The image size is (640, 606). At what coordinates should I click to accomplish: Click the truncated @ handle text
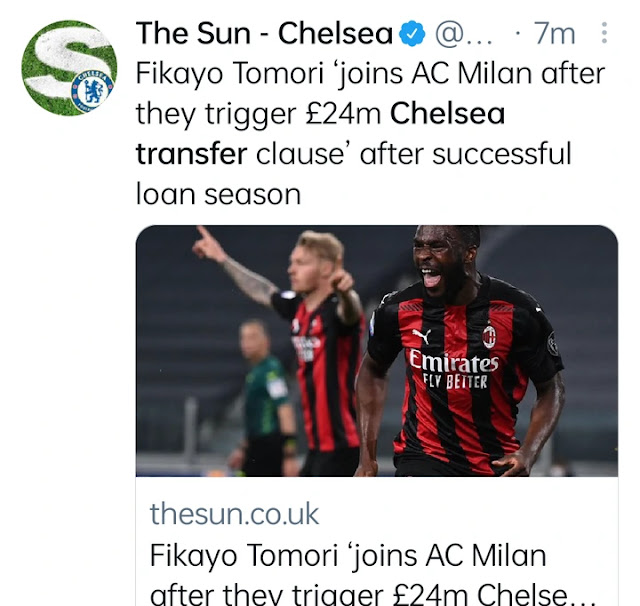[x=464, y=34]
